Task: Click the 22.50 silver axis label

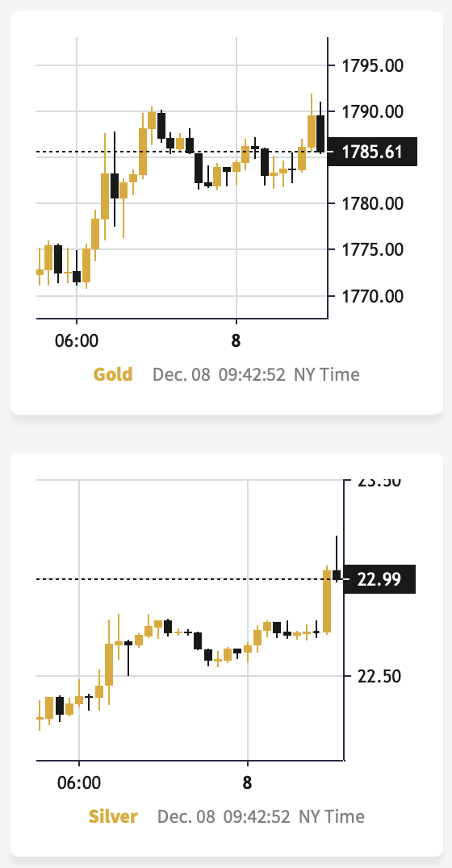Action: pos(379,677)
